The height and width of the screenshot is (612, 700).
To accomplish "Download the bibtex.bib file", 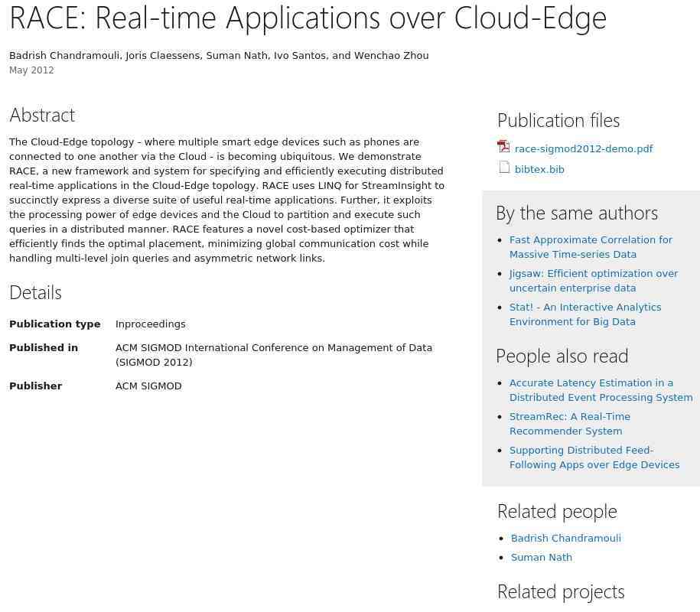I will tap(539, 169).
